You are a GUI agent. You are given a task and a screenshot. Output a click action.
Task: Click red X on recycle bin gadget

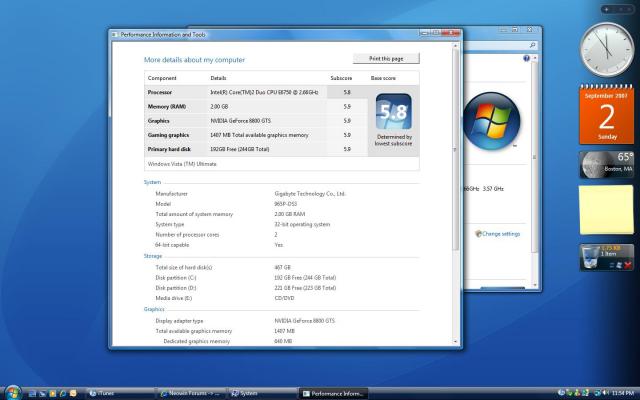point(628,265)
